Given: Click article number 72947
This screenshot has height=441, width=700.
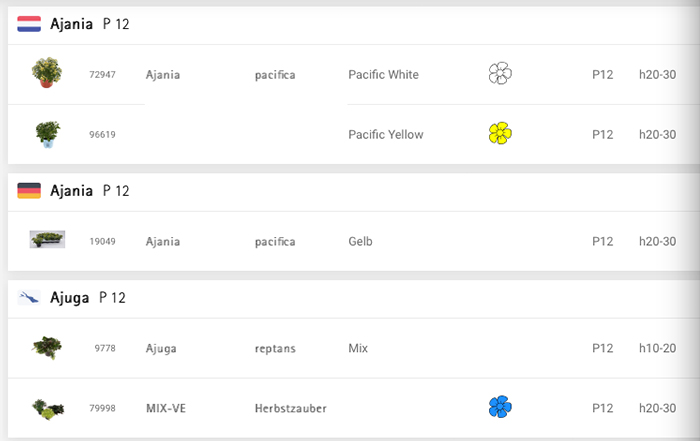Looking at the screenshot, I should pyautogui.click(x=102, y=75).
